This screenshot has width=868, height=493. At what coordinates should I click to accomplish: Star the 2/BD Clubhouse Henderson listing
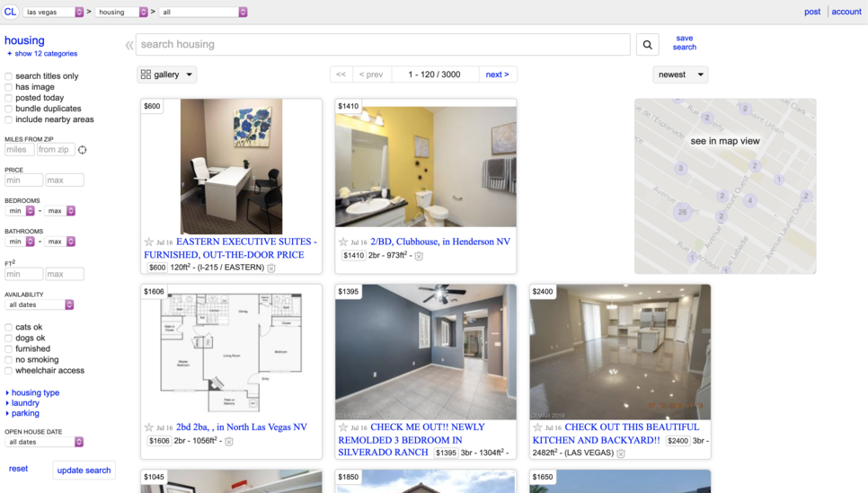tap(343, 242)
